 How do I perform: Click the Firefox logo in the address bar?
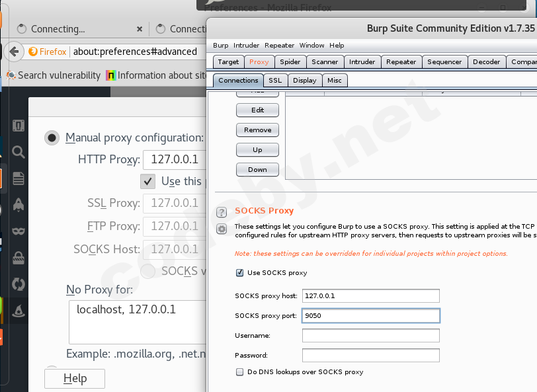[33, 52]
